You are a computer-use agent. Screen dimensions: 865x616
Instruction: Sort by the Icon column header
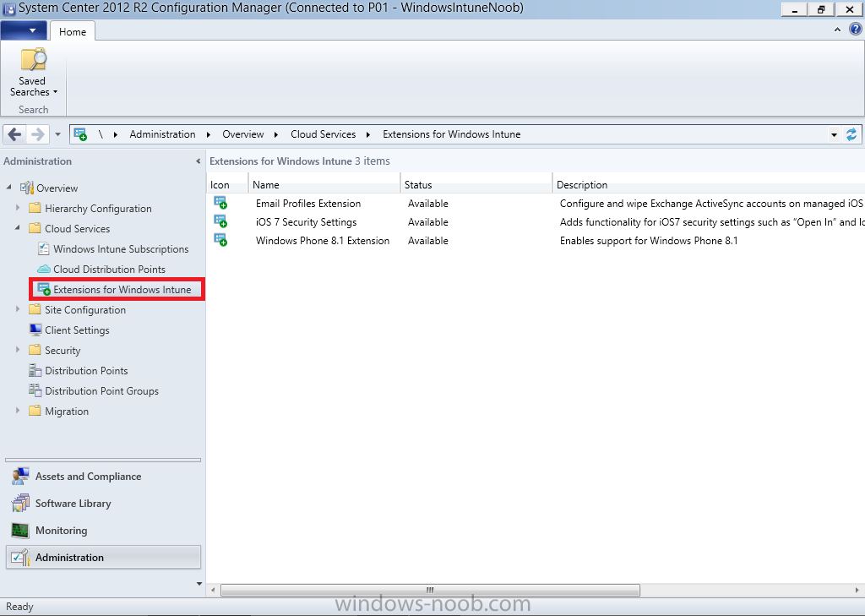(227, 185)
